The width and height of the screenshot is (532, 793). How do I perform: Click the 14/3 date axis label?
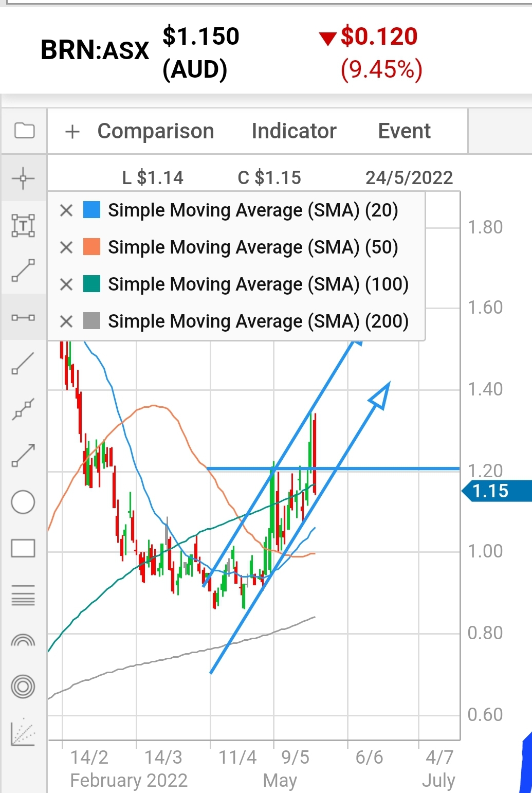pyautogui.click(x=163, y=758)
